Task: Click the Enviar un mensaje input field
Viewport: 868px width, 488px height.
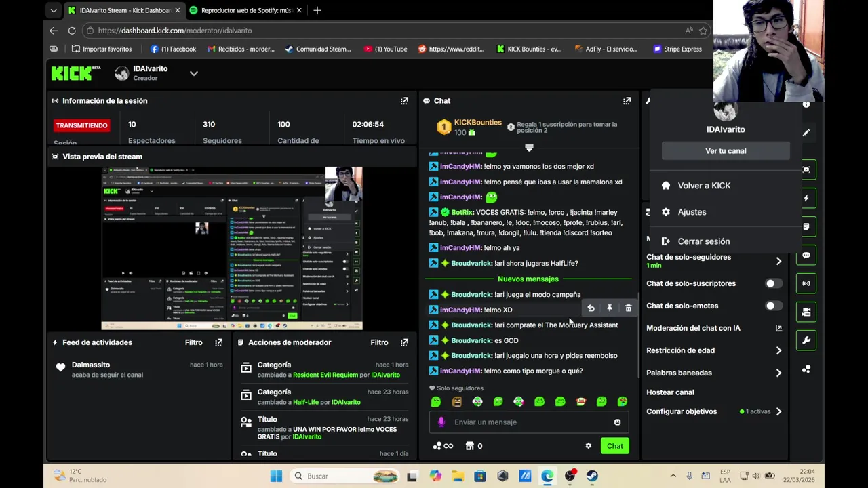Action: [x=528, y=422]
